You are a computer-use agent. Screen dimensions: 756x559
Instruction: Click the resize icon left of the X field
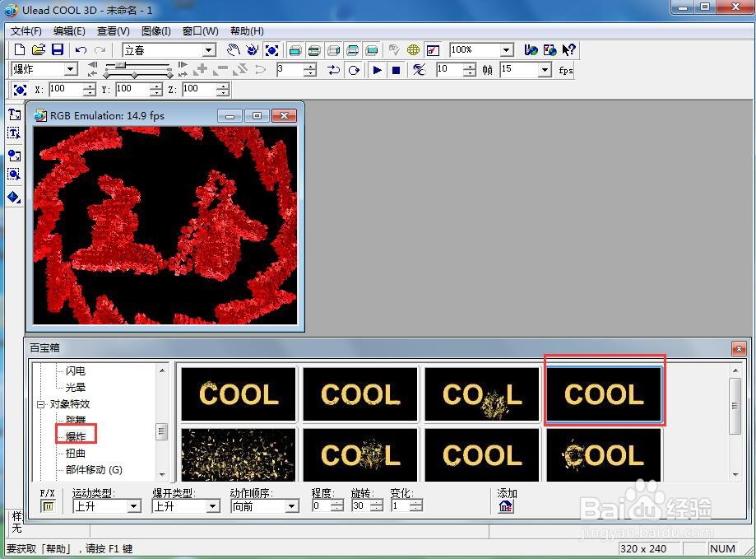pyautogui.click(x=20, y=90)
